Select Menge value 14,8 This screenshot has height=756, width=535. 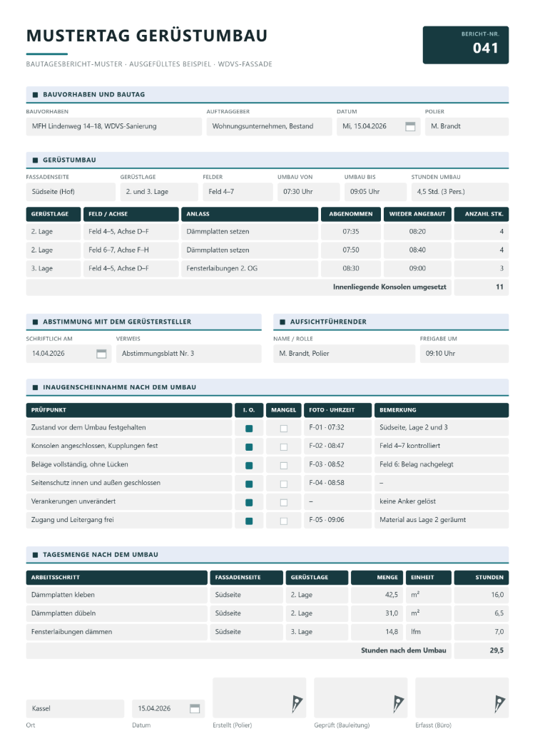tap(377, 632)
